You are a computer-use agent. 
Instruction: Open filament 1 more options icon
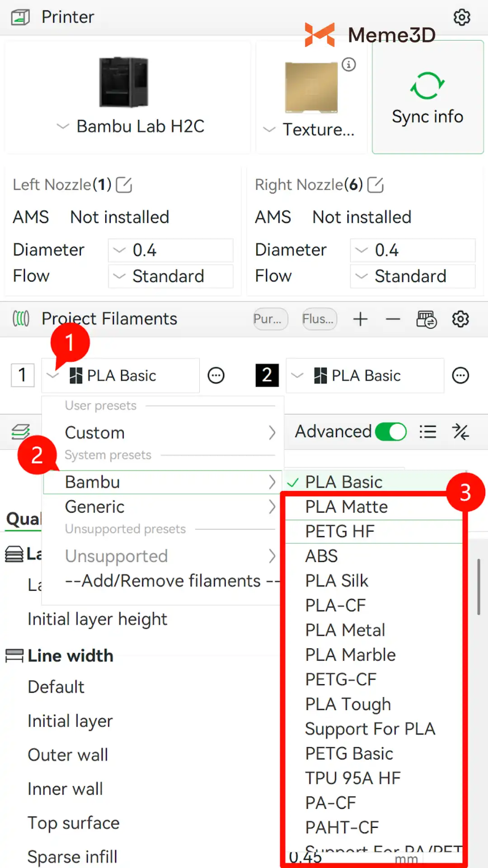click(x=216, y=375)
